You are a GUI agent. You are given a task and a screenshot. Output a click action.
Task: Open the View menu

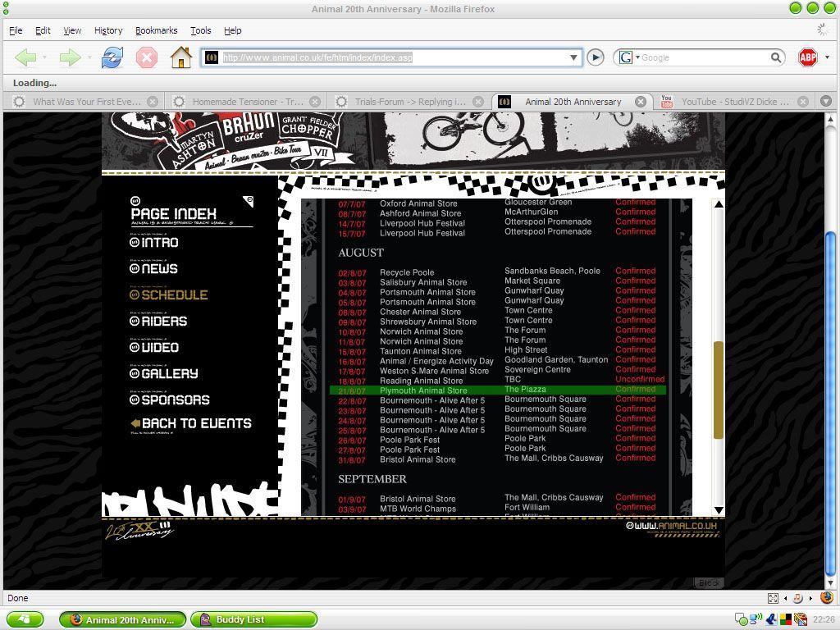pyautogui.click(x=72, y=30)
